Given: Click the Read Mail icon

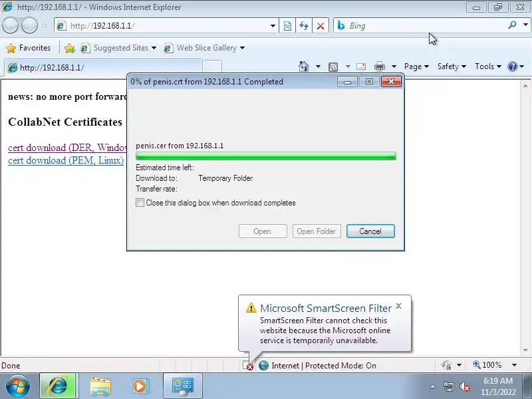Looking at the screenshot, I should coord(361,66).
